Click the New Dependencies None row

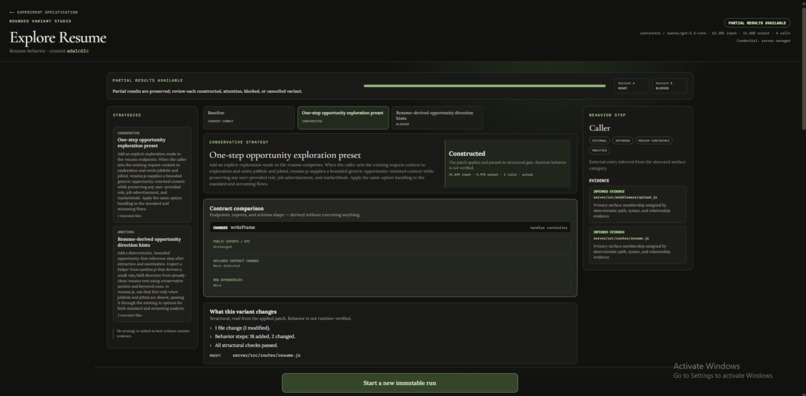(x=390, y=282)
